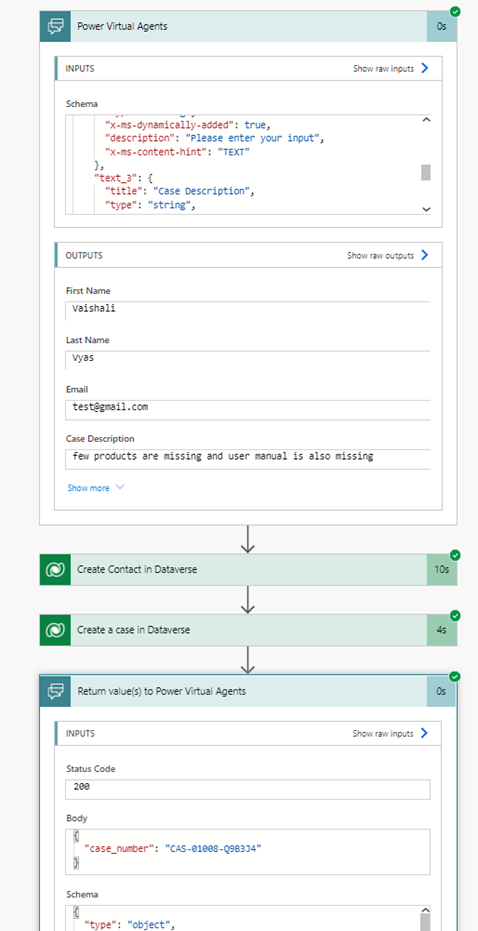Click the Last Name output field showing Vyas

point(248,360)
